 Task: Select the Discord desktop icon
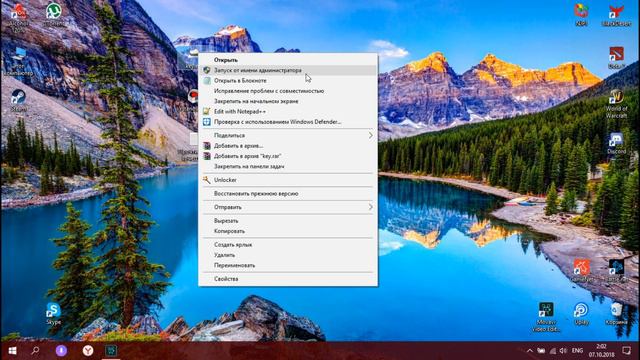coord(616,143)
